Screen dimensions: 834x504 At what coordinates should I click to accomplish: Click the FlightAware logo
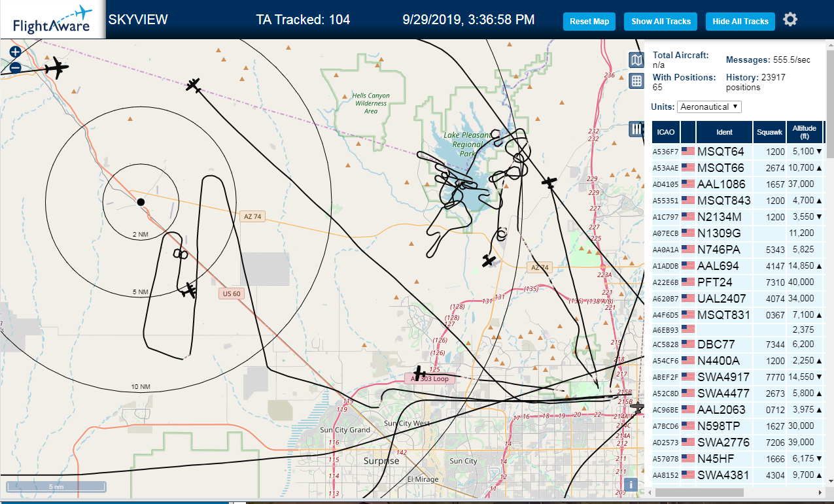tap(52, 20)
